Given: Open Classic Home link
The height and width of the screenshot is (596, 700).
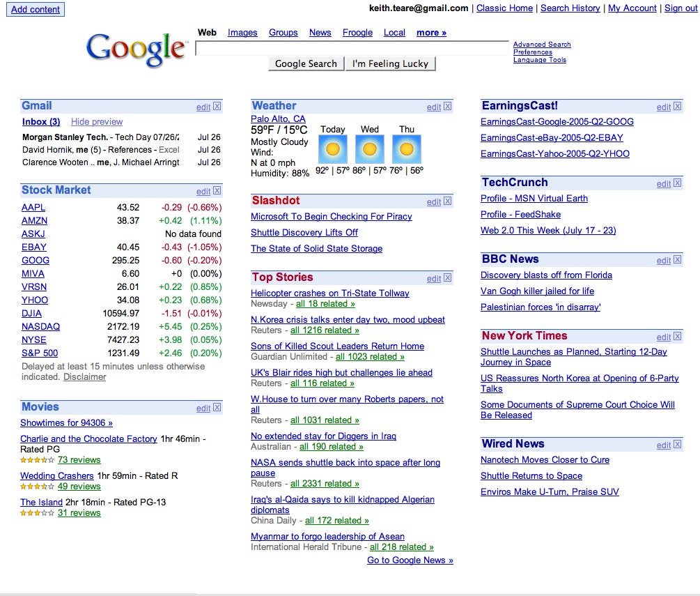Looking at the screenshot, I should pos(504,8).
